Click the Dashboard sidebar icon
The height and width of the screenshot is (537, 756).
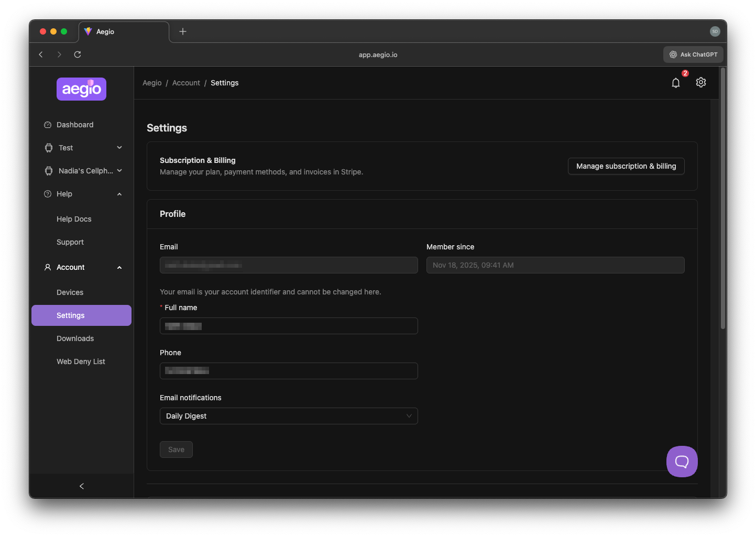(48, 125)
